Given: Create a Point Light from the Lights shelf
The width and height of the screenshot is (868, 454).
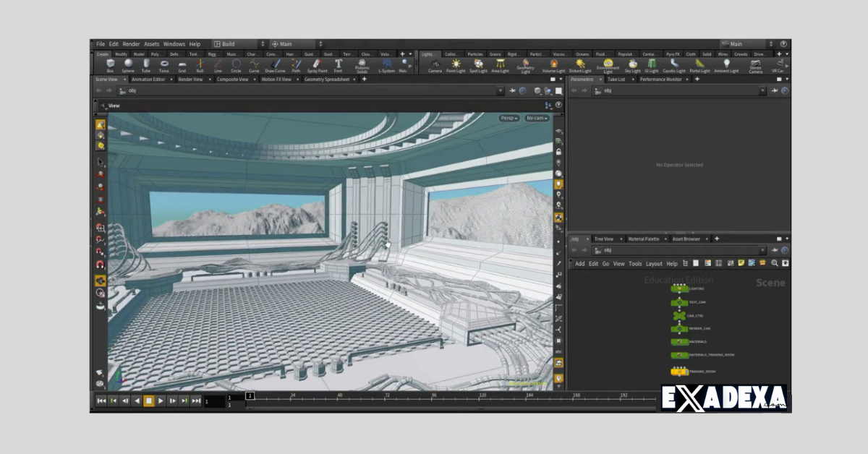Looking at the screenshot, I should [x=456, y=67].
